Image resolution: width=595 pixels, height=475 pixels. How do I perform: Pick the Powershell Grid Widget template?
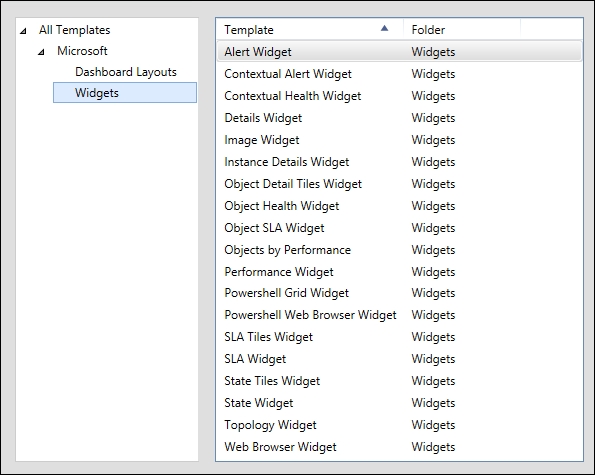pyautogui.click(x=399, y=293)
